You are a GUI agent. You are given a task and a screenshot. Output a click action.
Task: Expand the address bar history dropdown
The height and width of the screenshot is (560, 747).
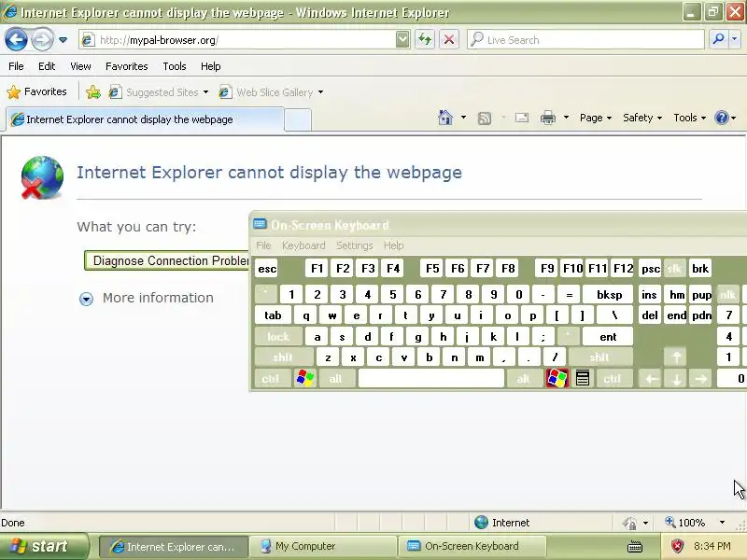coord(402,40)
